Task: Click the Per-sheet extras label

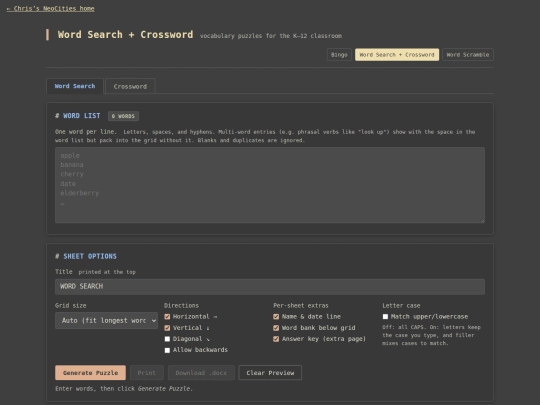Action: tap(301, 305)
